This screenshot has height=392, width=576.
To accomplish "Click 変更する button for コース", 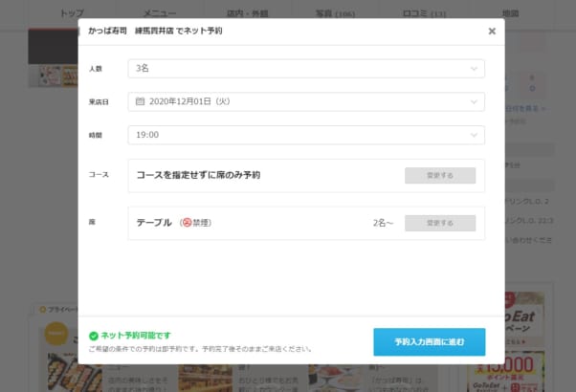I will point(439,175).
